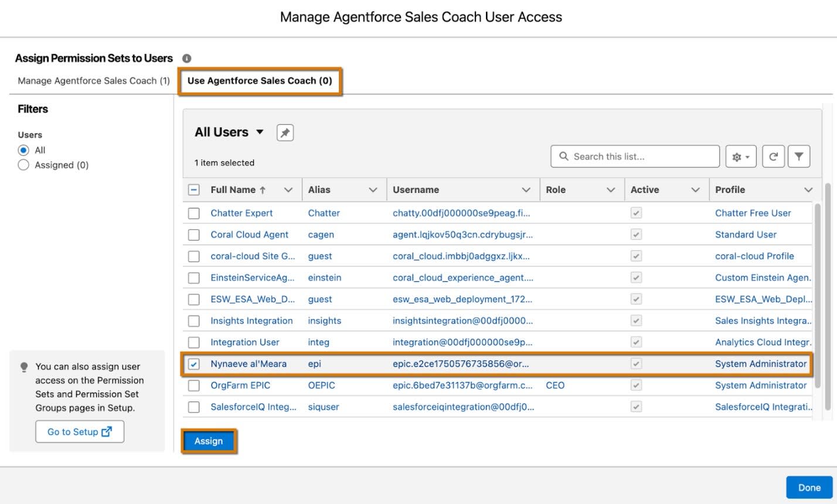837x504 pixels.
Task: Click the search magnifier icon
Action: pyautogui.click(x=564, y=156)
